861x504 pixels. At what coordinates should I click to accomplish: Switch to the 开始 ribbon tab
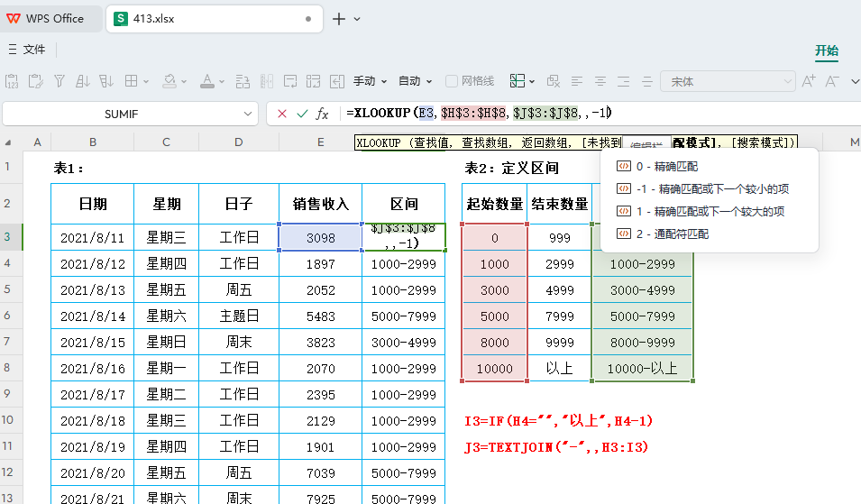827,51
